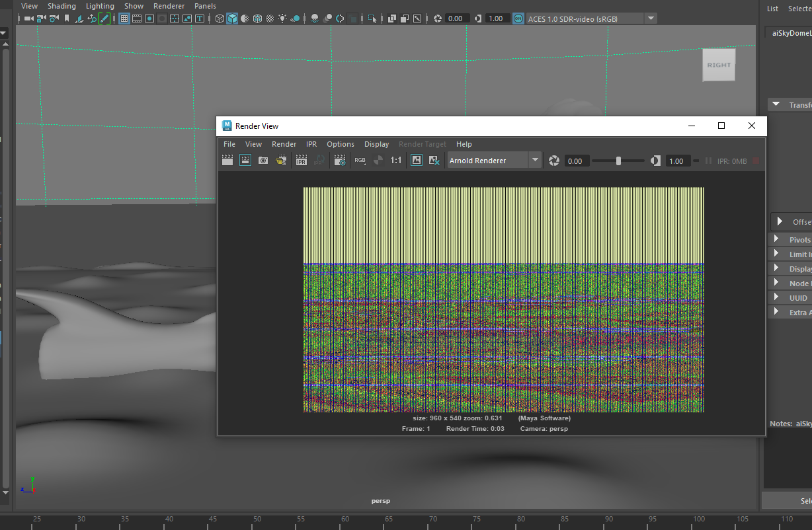812x530 pixels.
Task: Toggle the Gate Mask display
Action: coord(162,19)
